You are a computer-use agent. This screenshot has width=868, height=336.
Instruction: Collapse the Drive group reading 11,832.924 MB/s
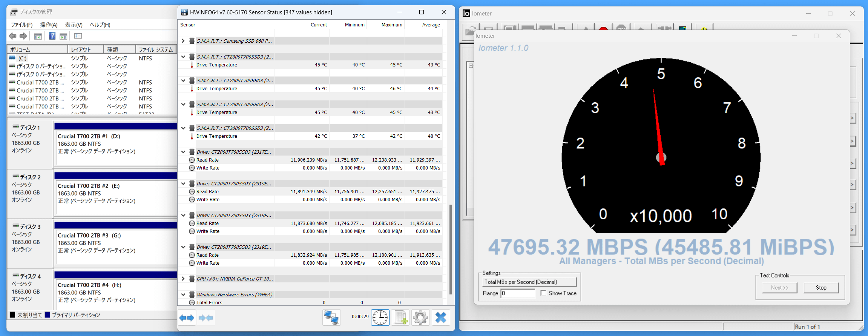tap(183, 247)
